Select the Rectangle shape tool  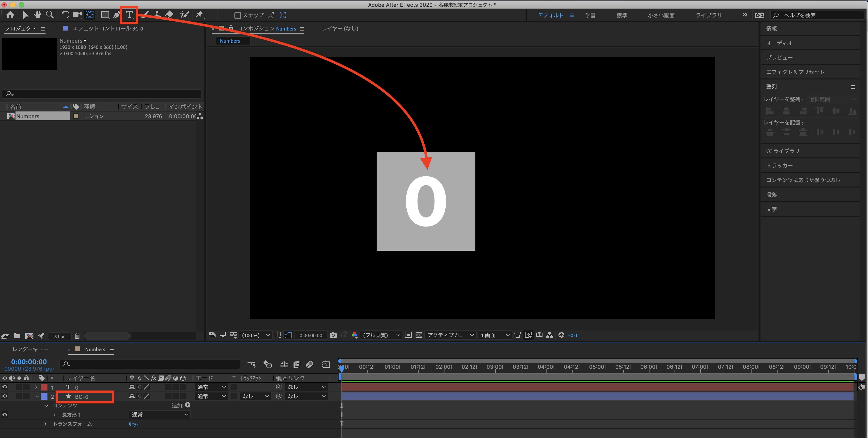[105, 15]
